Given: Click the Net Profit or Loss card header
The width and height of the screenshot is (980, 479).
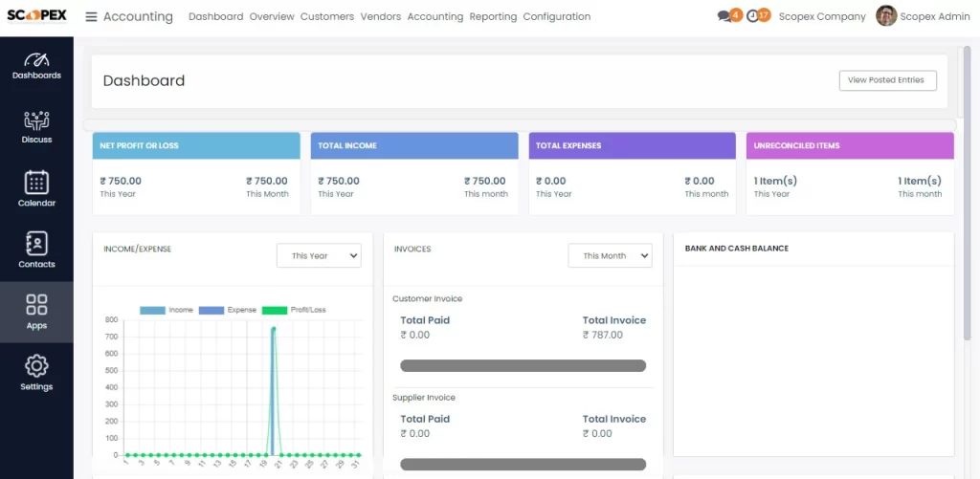Looking at the screenshot, I should pyautogui.click(x=196, y=145).
